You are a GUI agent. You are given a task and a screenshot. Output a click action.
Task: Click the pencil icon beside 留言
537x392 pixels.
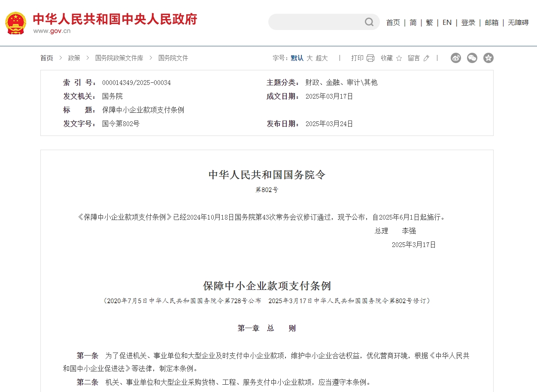click(426, 58)
